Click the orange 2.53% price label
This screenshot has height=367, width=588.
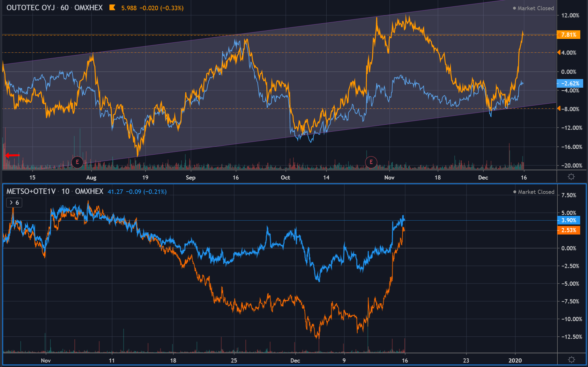point(569,230)
